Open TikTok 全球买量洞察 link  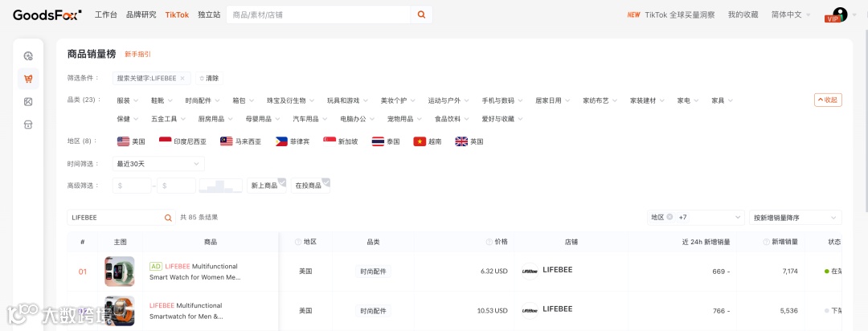[680, 15]
